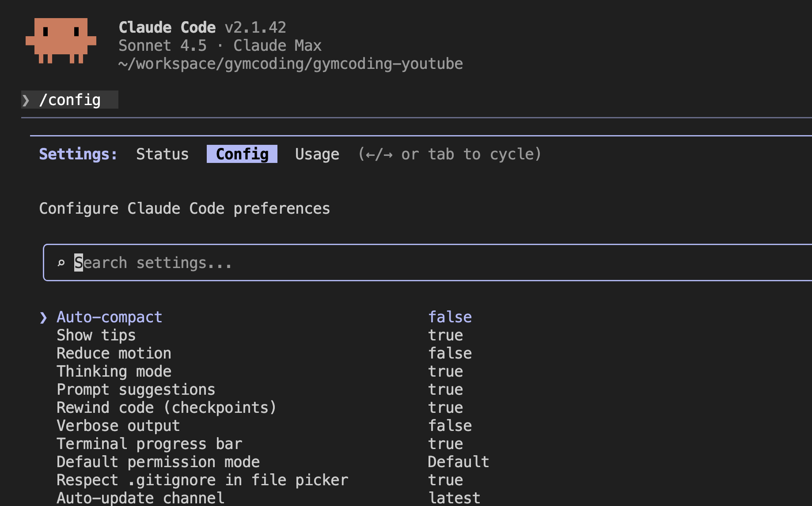Click the magnifier icon in the search box
This screenshot has width=812, height=506.
61,263
